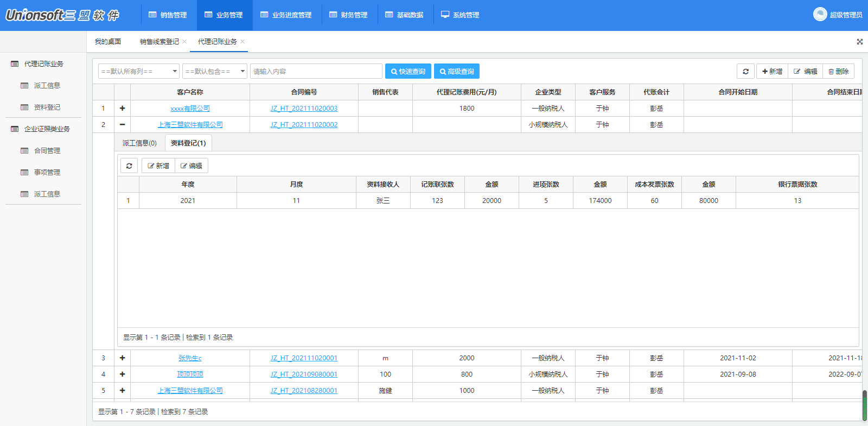Click the refresh icon in main toolbar
The image size is (868, 426).
[x=745, y=71]
